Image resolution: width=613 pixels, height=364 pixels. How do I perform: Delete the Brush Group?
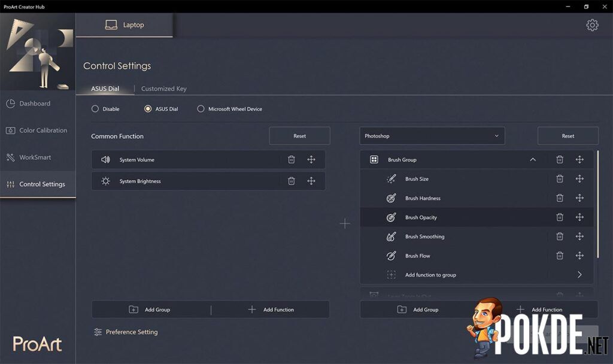click(560, 159)
